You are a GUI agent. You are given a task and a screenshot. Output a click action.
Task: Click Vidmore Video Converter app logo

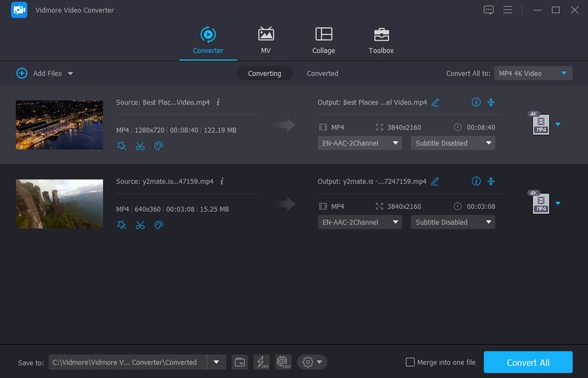[19, 10]
